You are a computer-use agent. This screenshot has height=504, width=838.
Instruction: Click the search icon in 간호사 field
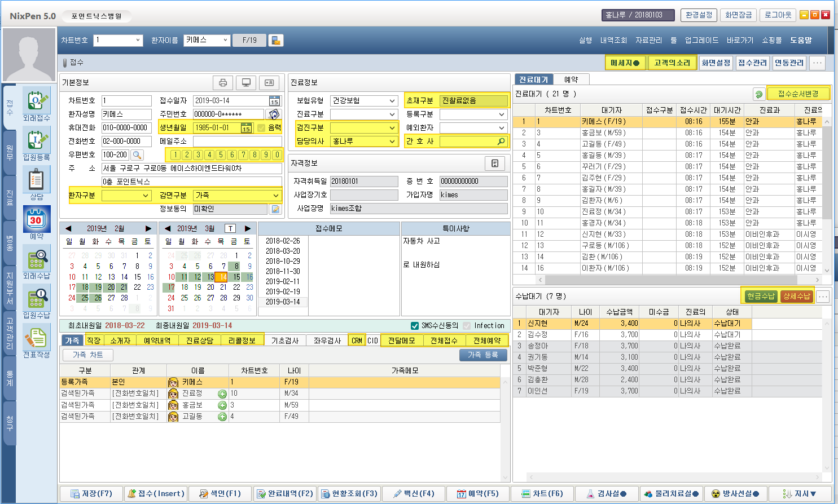click(x=501, y=142)
